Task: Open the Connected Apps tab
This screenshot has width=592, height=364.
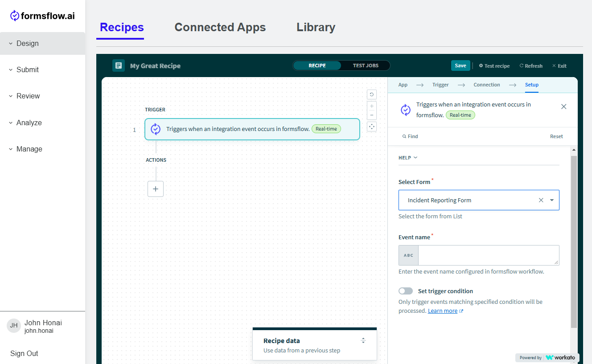Action: point(220,27)
